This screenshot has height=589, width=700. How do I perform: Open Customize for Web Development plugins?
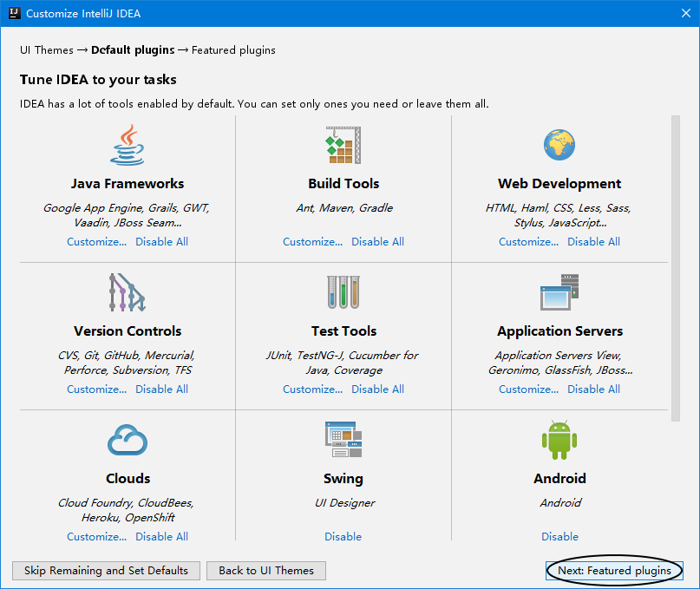[529, 242]
